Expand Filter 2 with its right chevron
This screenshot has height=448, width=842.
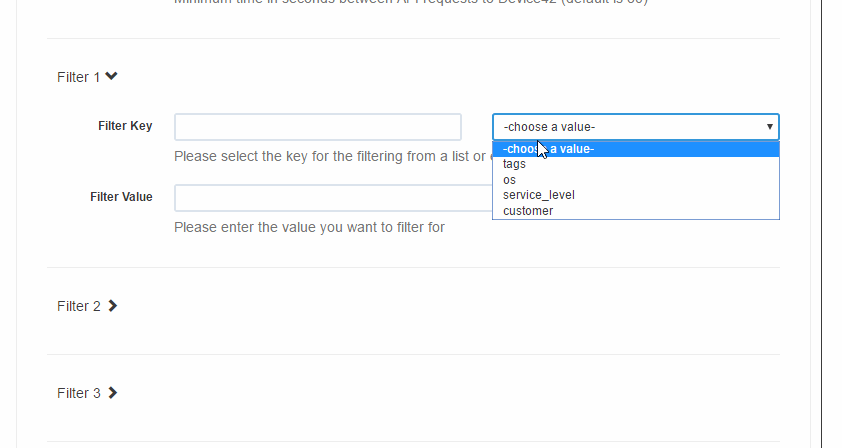[112, 306]
